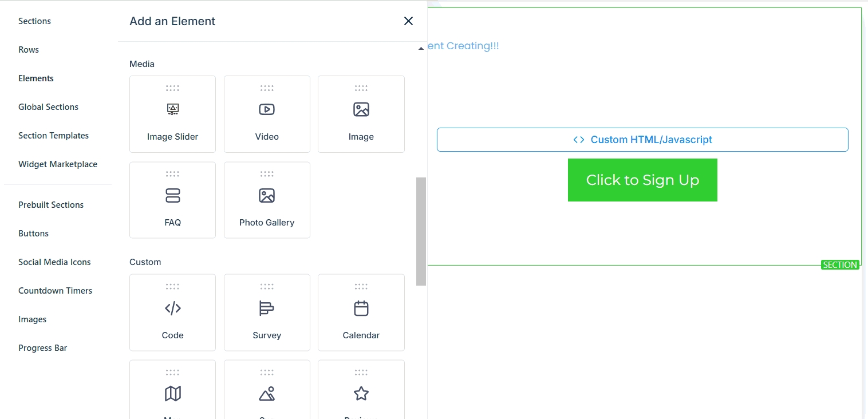Viewport: 868px width, 419px height.
Task: Open the Widget Marketplace
Action: click(x=58, y=164)
